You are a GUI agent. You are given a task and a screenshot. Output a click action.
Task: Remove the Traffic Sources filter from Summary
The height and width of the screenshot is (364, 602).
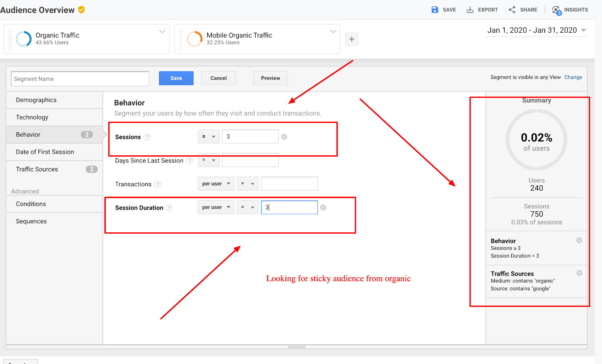[579, 273]
